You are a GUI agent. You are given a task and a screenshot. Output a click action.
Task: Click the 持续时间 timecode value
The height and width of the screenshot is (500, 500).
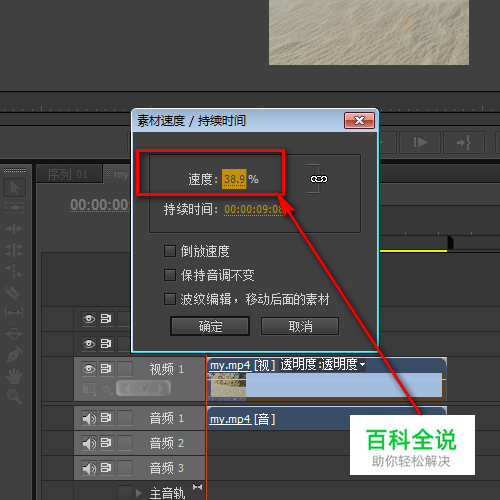[x=253, y=209]
